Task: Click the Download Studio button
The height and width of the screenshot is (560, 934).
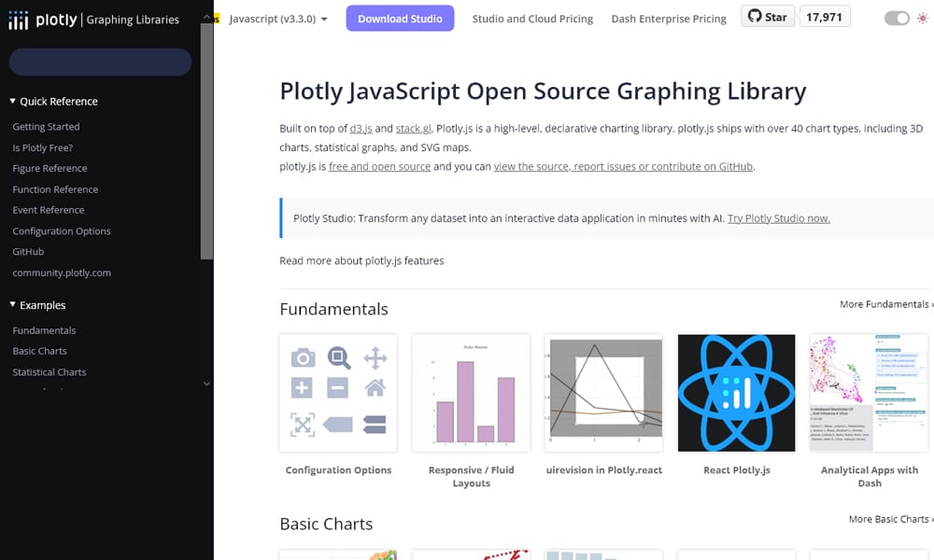Action: 400,18
